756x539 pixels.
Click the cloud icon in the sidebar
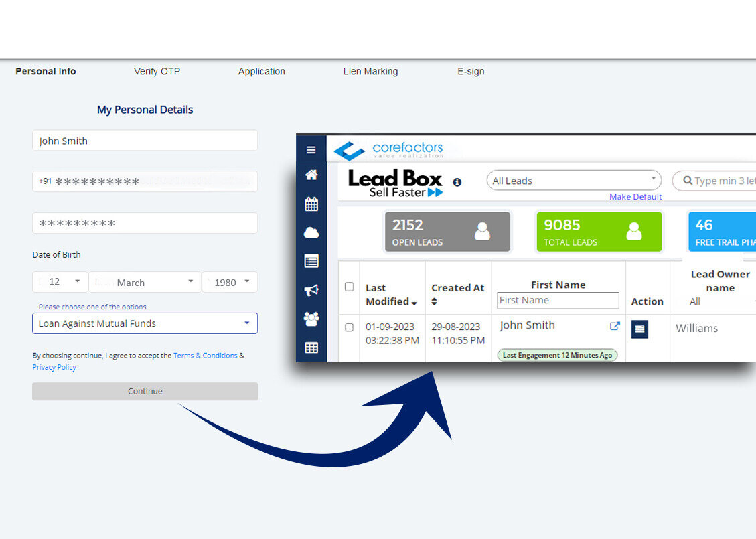[x=311, y=233]
